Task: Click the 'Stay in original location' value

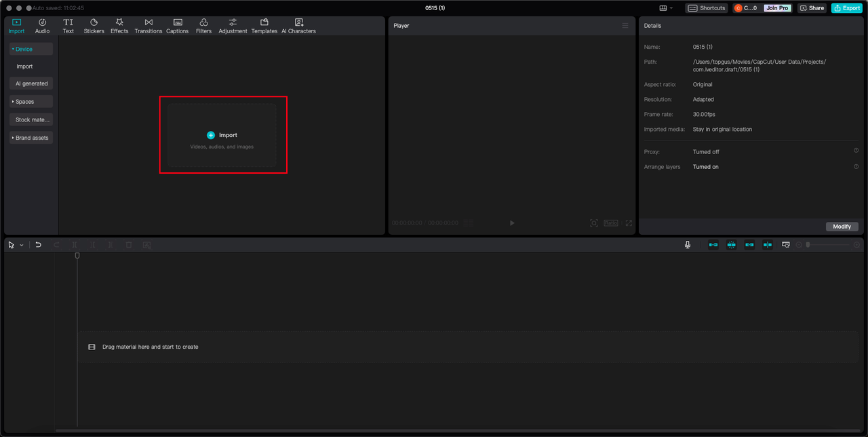Action: [722, 129]
